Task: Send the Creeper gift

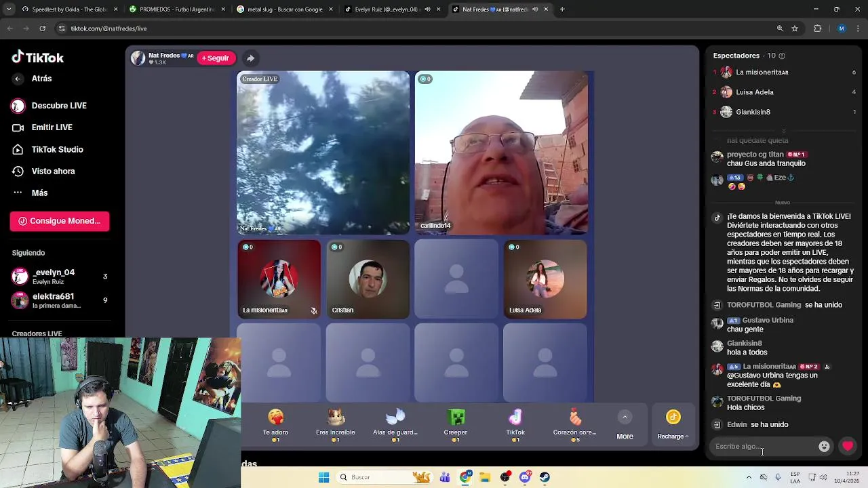Action: click(x=456, y=425)
